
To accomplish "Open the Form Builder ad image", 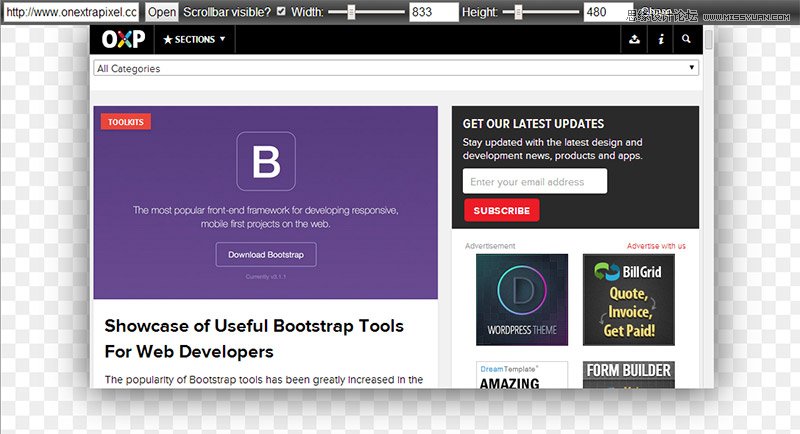I will 628,375.
